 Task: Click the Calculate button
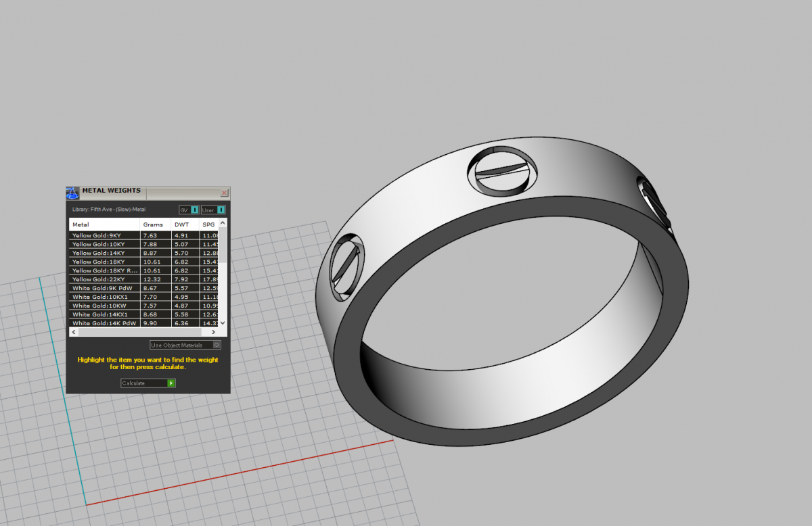[148, 383]
